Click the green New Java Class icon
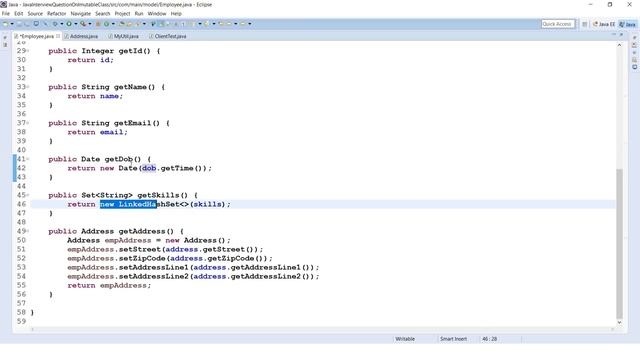The height and width of the screenshot is (360, 640). [106, 24]
